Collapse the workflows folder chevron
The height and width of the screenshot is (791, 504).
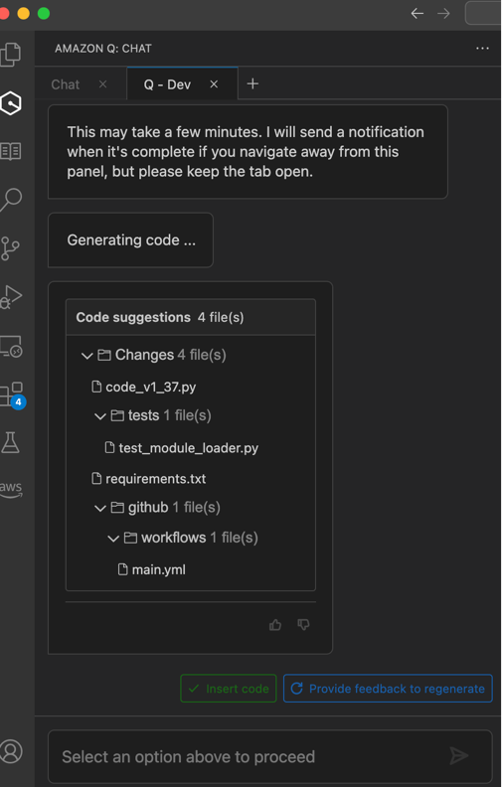[113, 539]
